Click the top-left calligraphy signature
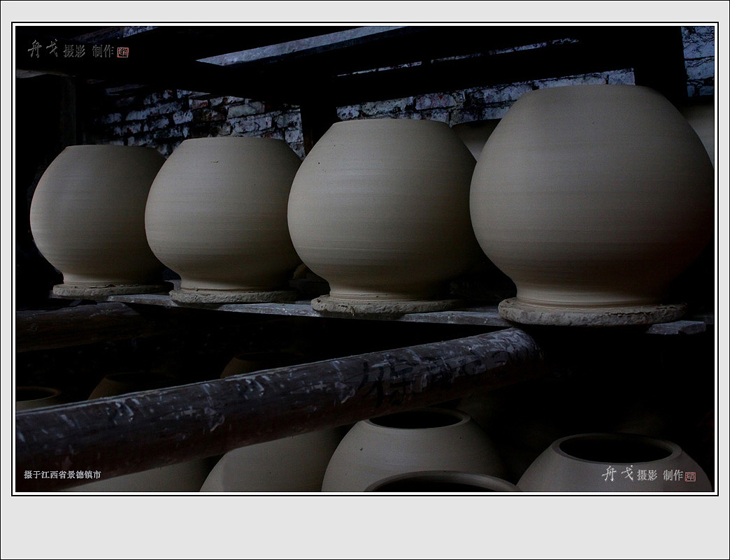This screenshot has width=730, height=560. [x=42, y=49]
